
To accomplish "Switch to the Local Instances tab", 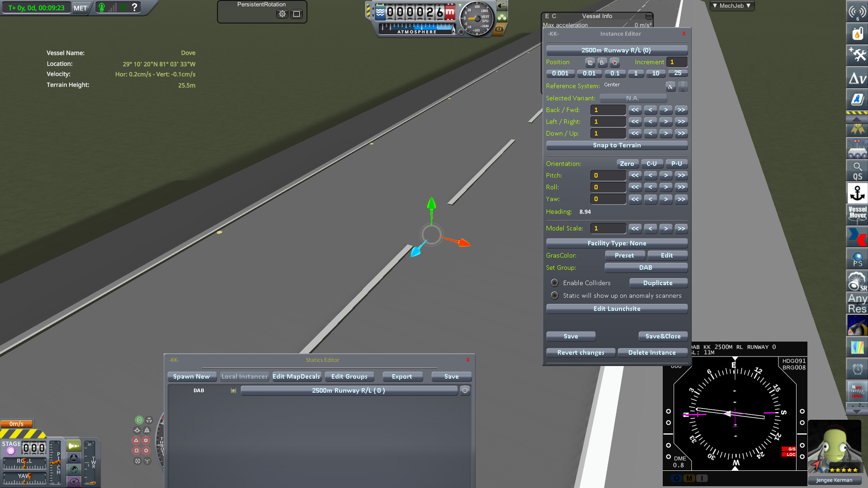I will [x=244, y=376].
